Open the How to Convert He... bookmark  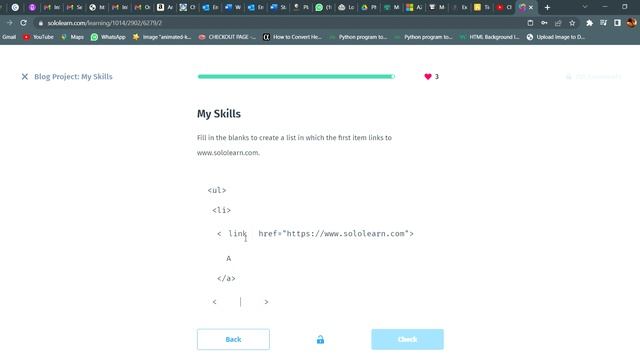pyautogui.click(x=292, y=37)
